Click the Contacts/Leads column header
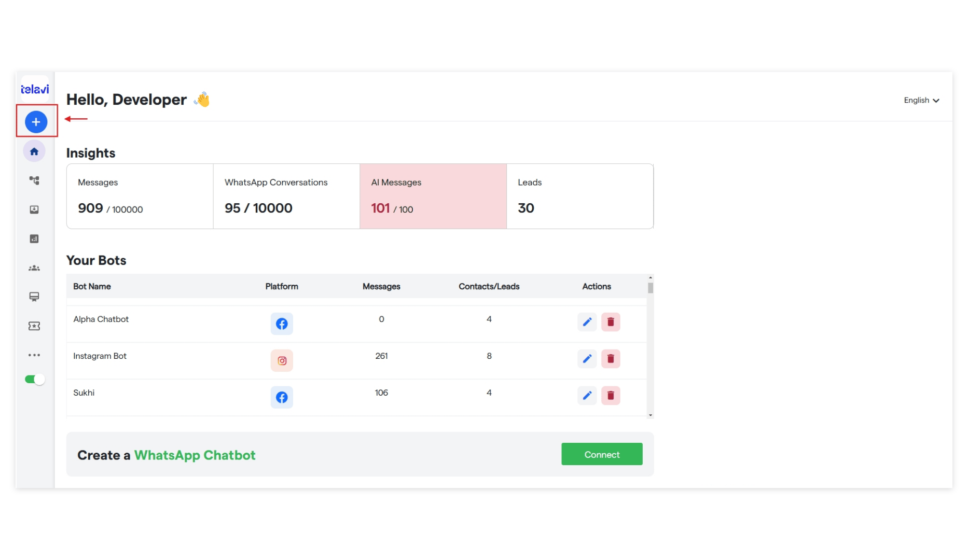968x560 pixels. [x=489, y=286]
